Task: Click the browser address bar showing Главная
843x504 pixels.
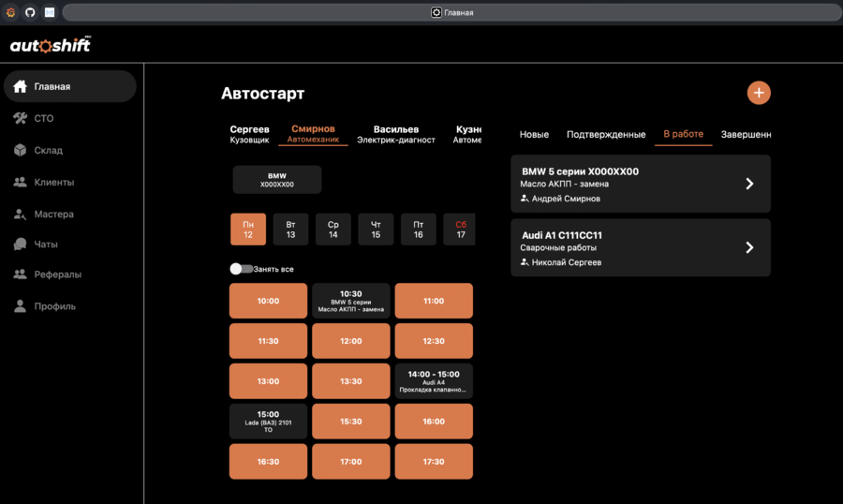Action: [451, 12]
